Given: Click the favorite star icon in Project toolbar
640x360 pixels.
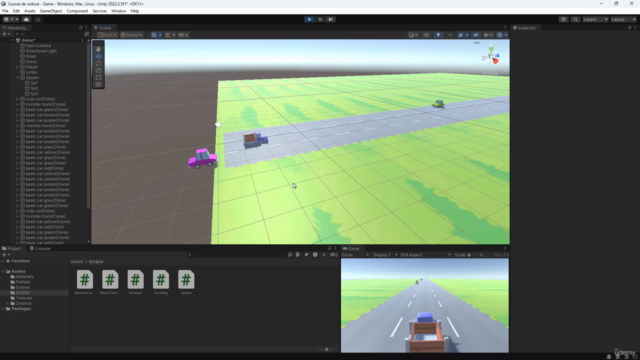Looking at the screenshot, I should pos(324,255).
